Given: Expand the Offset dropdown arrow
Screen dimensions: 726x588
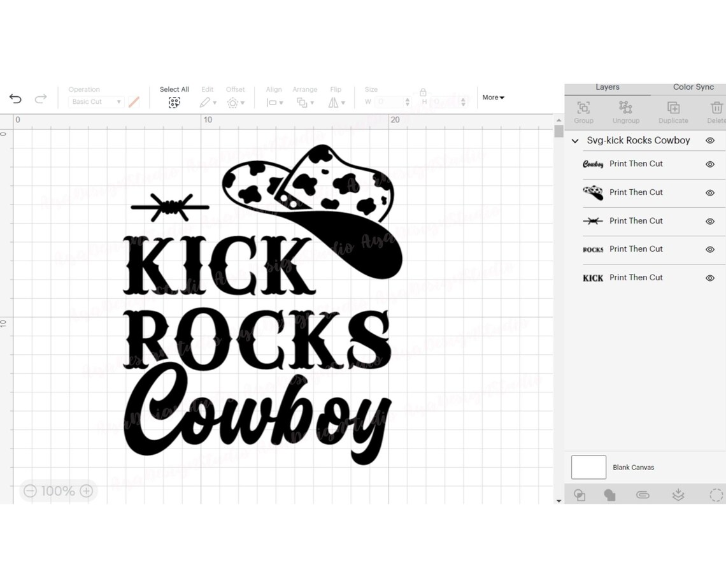Looking at the screenshot, I should (243, 103).
